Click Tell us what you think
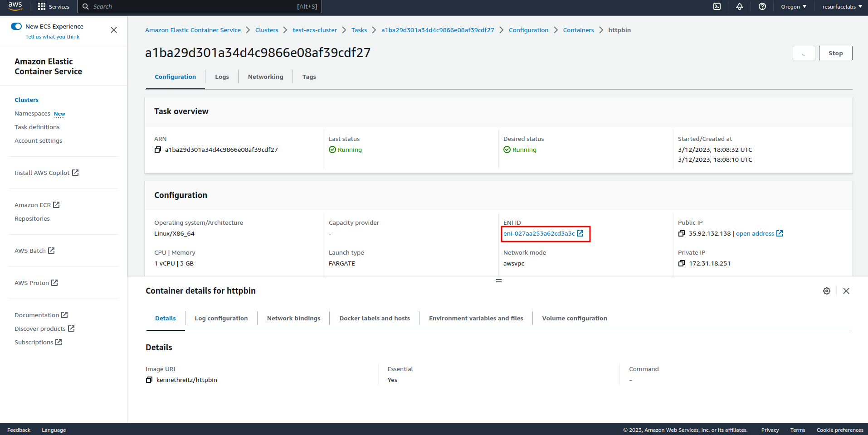868x435 pixels. click(52, 37)
